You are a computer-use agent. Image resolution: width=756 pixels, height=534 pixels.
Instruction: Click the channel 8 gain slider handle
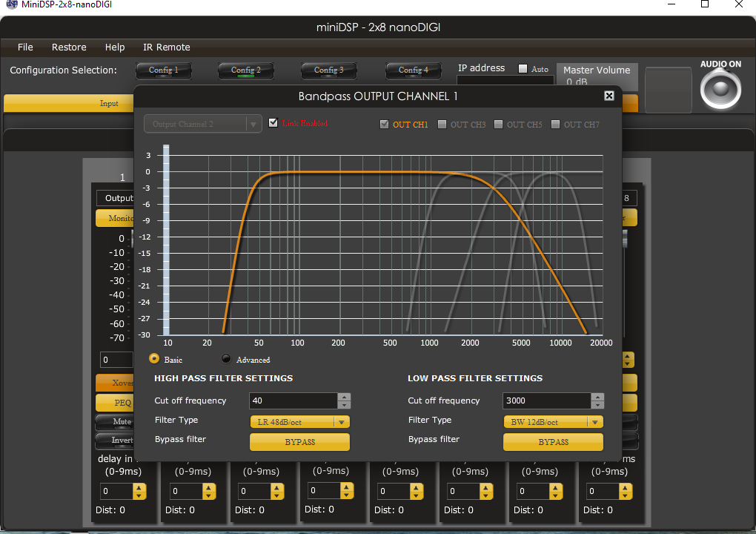[625, 239]
